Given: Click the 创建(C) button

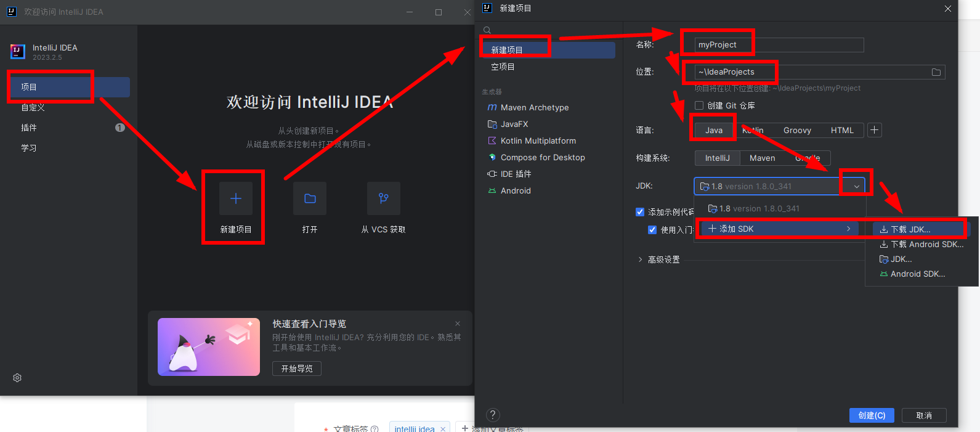Looking at the screenshot, I should [872, 415].
